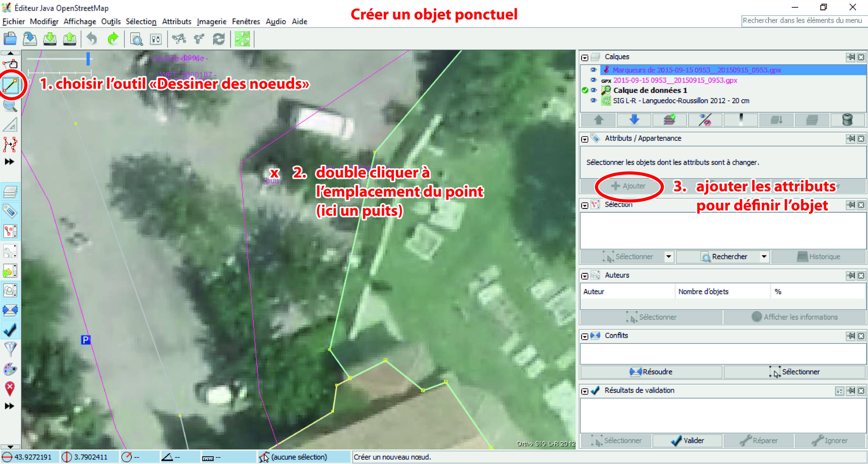Screen dimensions: 868x464
Task: Open the Fenêtres menu
Action: [246, 22]
